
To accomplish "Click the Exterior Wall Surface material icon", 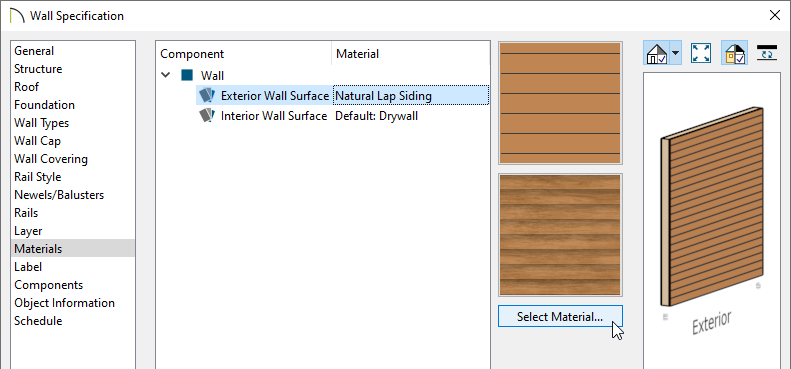I will coord(207,95).
